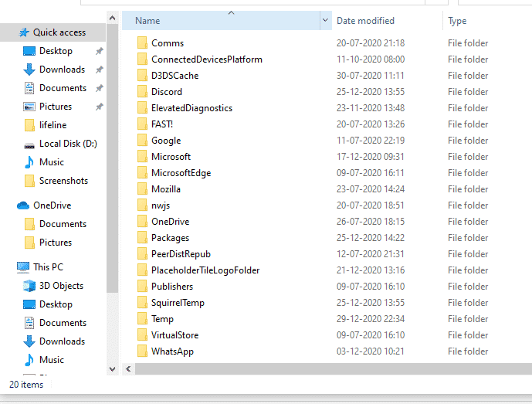Open OneDrive in the navigation pane

click(x=53, y=205)
